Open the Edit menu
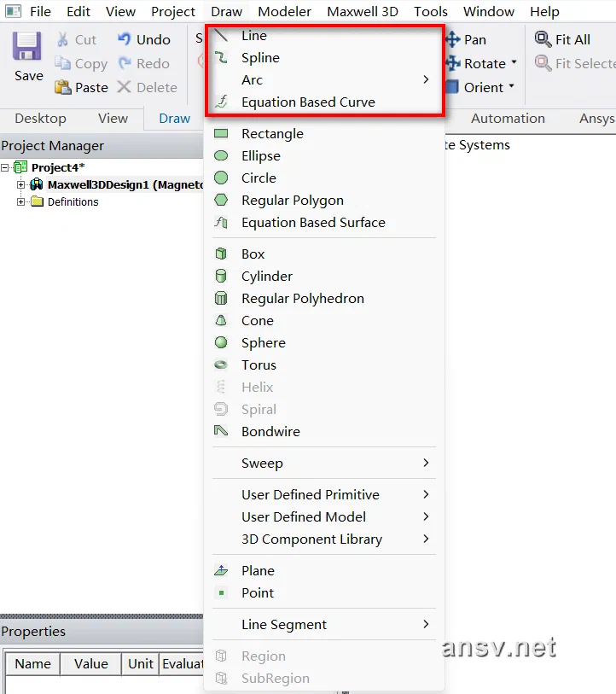 click(x=78, y=11)
